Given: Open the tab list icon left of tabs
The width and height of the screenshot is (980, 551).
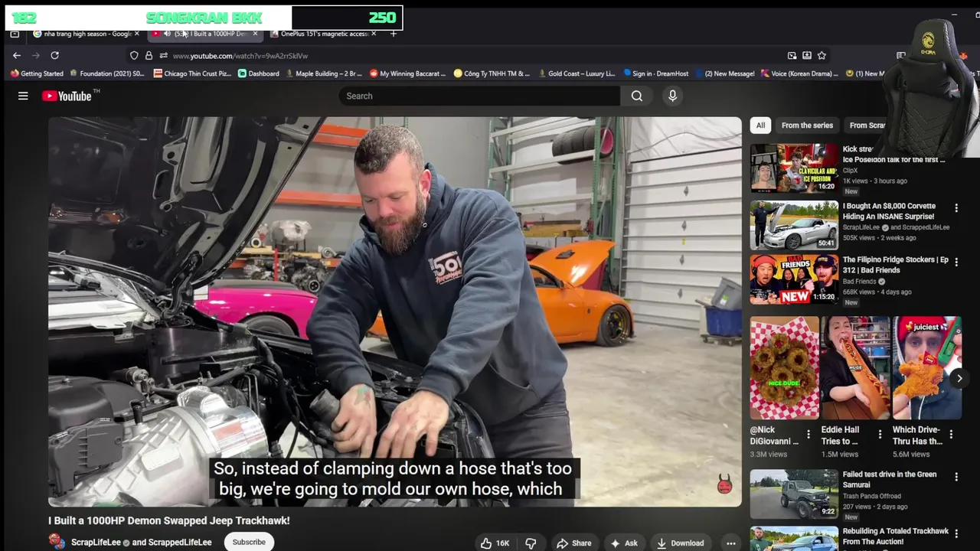Looking at the screenshot, I should coord(15,34).
